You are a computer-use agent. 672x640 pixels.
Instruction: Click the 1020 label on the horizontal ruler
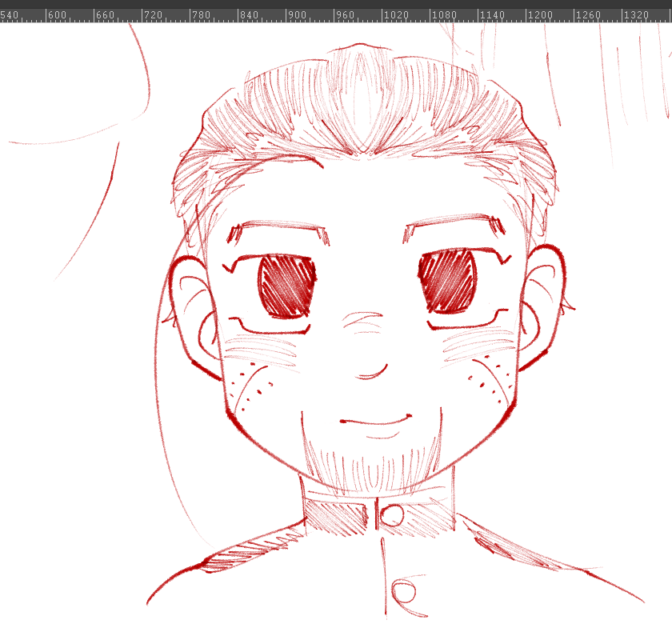397,15
